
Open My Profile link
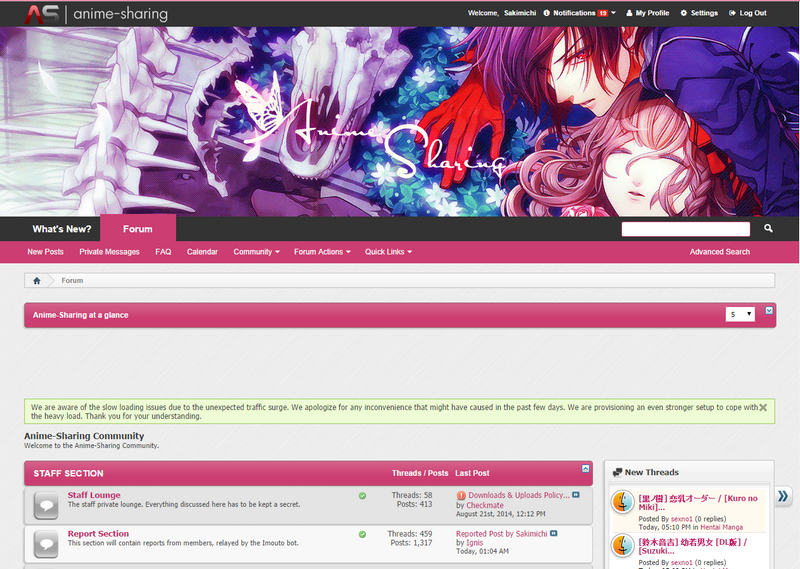(x=652, y=13)
